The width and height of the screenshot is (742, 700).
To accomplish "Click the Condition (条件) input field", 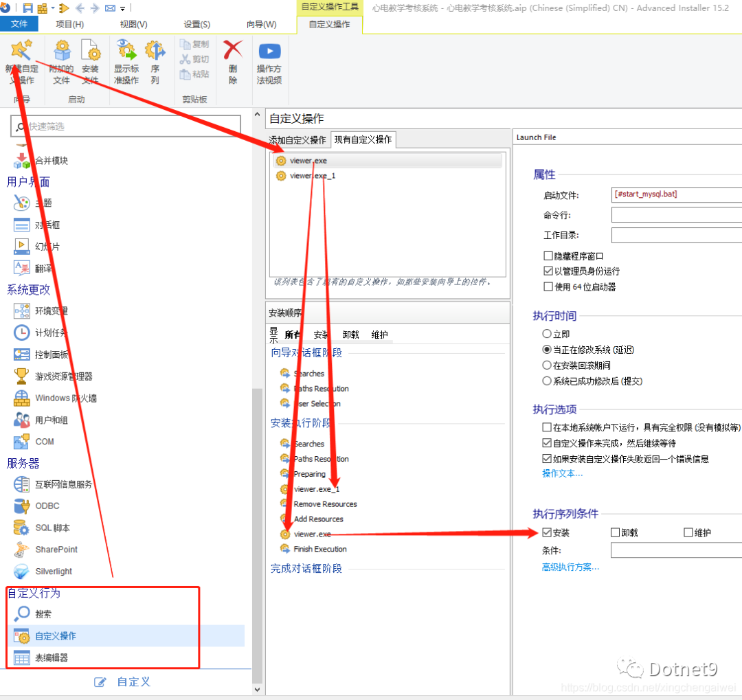I will tap(676, 550).
